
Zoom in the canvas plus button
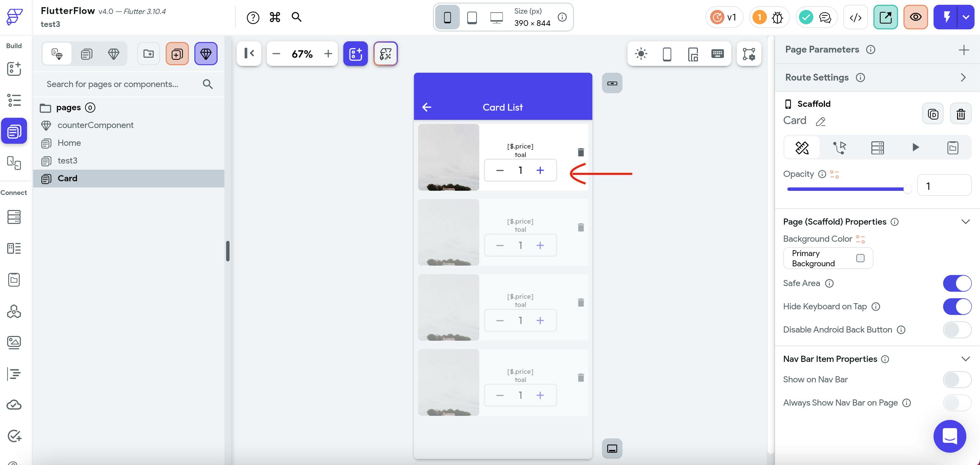tap(328, 54)
